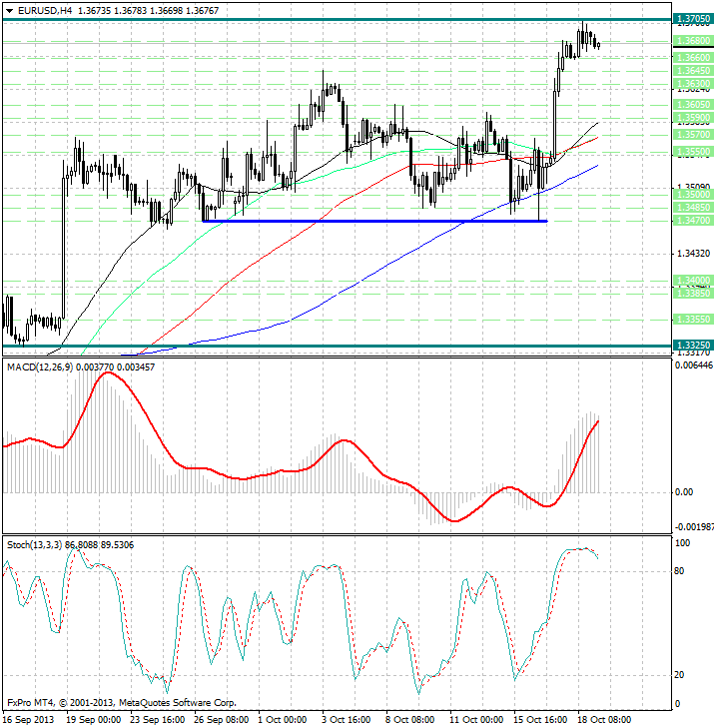The height and width of the screenshot is (728, 714).
Task: Click the 1.36450 price level label
Action: pyautogui.click(x=693, y=71)
